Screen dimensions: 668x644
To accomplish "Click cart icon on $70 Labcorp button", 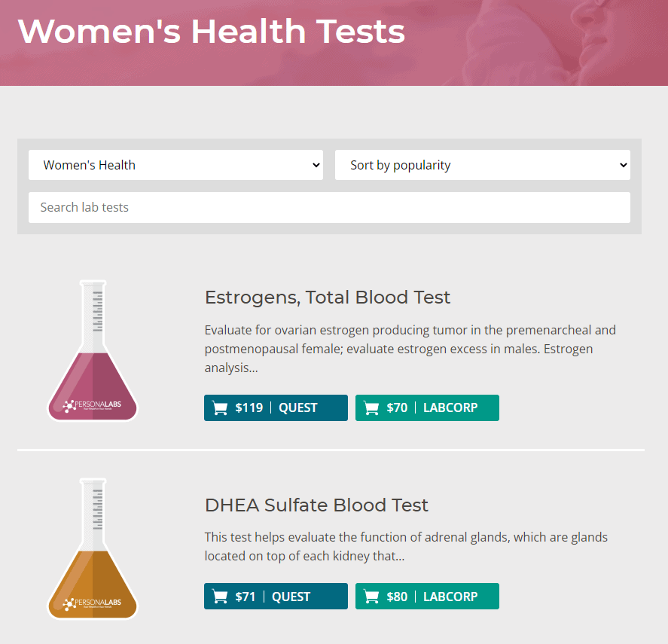I will click(371, 408).
